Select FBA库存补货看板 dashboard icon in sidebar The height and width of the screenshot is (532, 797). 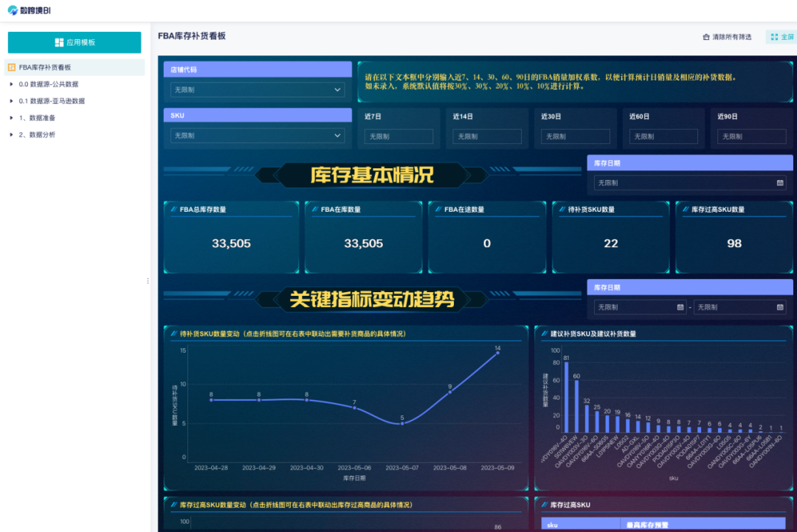pos(12,67)
